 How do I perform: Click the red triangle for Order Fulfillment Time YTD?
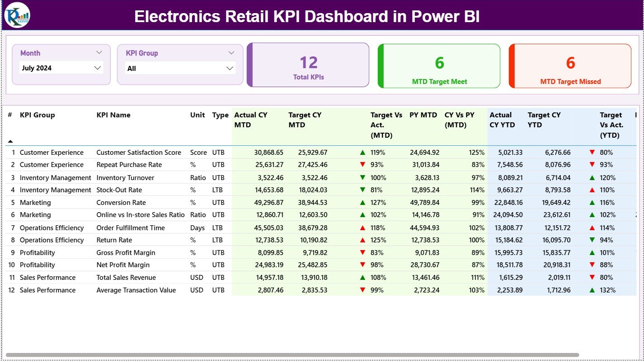tap(592, 227)
